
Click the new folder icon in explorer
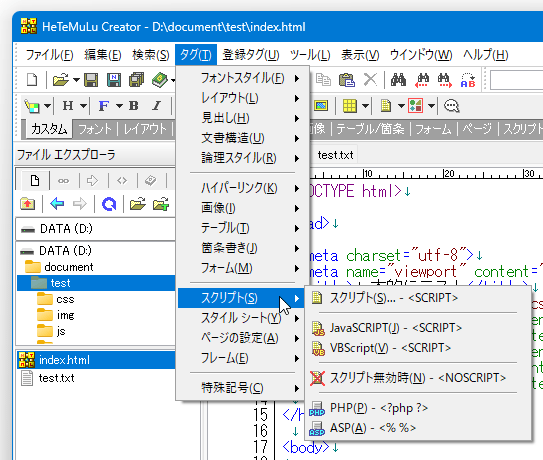(161, 204)
